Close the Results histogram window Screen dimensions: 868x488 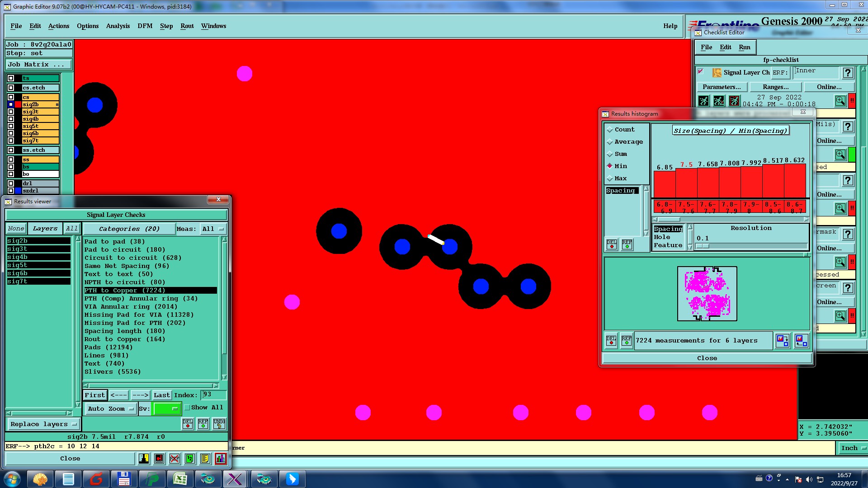[803, 112]
